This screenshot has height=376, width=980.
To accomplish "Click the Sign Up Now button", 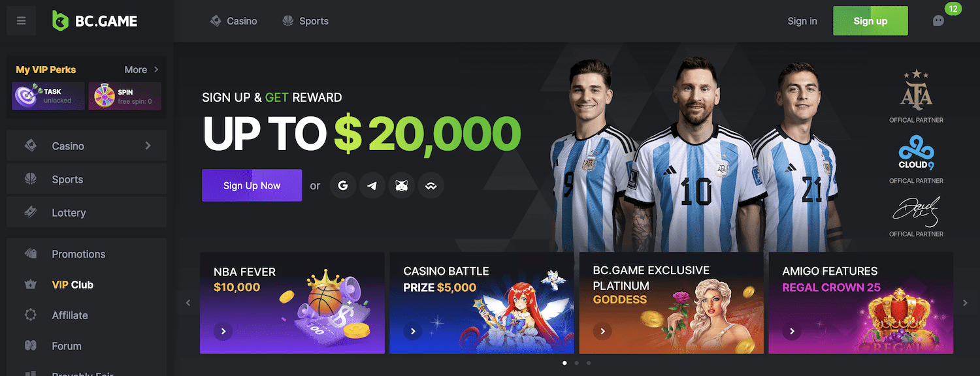I will 252,185.
